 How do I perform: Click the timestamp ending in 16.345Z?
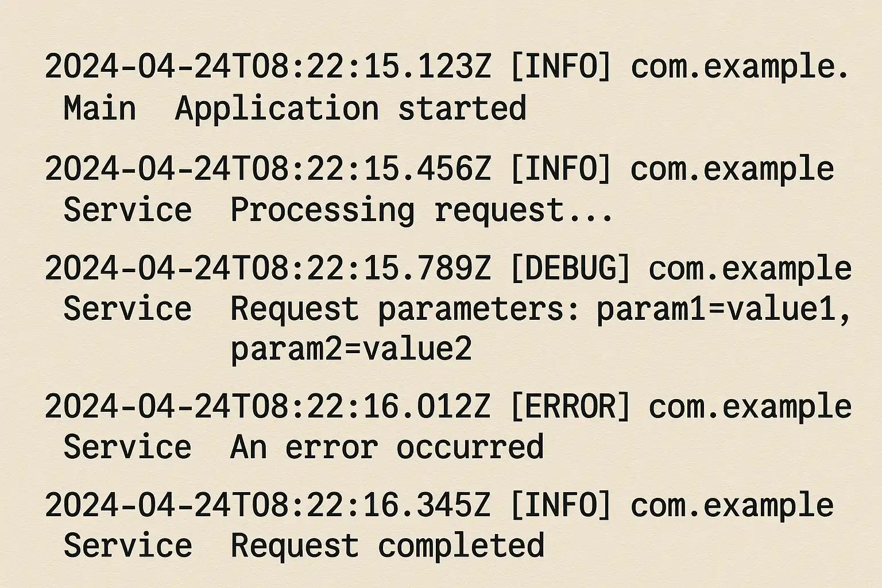click(x=268, y=505)
